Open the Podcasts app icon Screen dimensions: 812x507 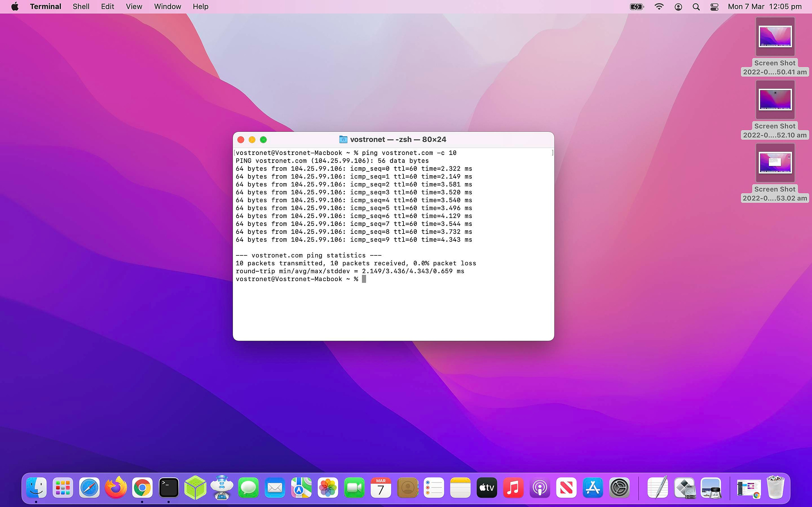click(540, 488)
